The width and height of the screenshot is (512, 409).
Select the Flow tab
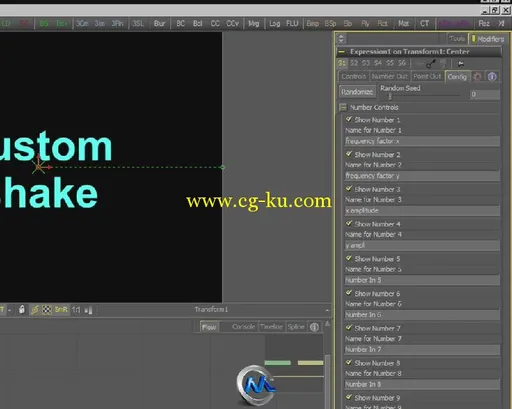(x=209, y=327)
